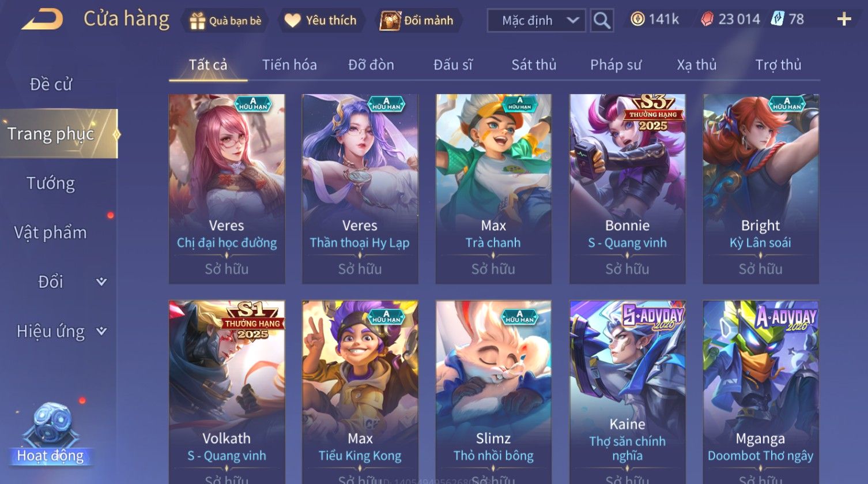
Task: Open the Đổi mảnh chest icon
Action: (390, 21)
